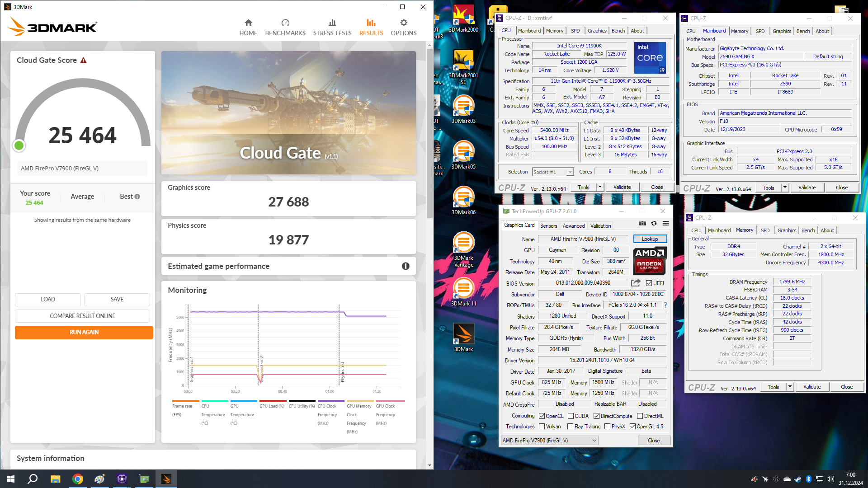Open Graphics tab in CPU-Z Mainboard window
The width and height of the screenshot is (868, 488).
pyautogui.click(x=782, y=31)
